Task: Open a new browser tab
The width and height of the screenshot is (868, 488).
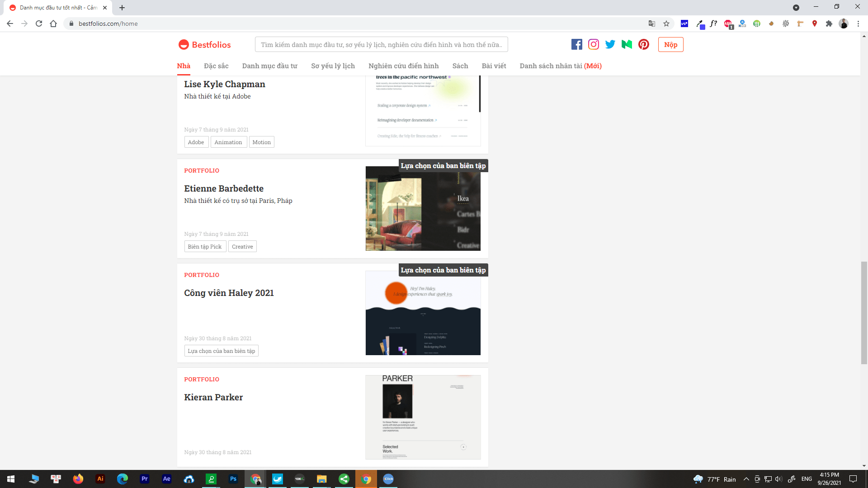Action: pyautogui.click(x=122, y=8)
